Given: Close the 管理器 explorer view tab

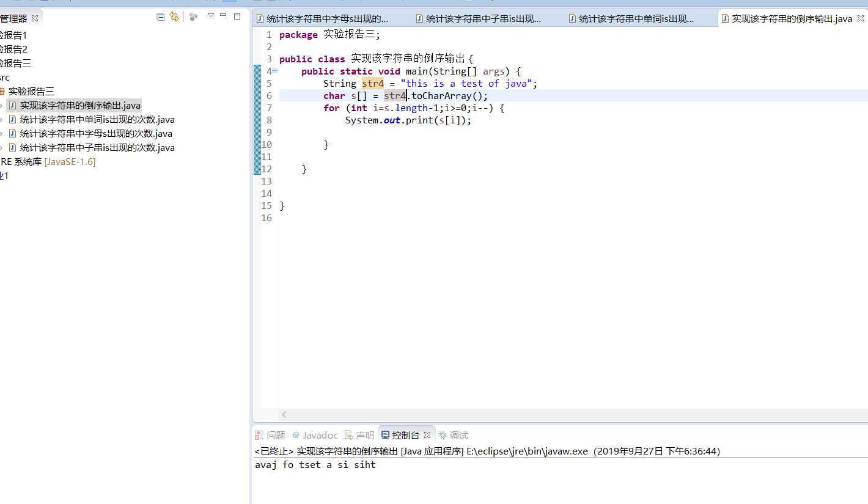Looking at the screenshot, I should 35,18.
